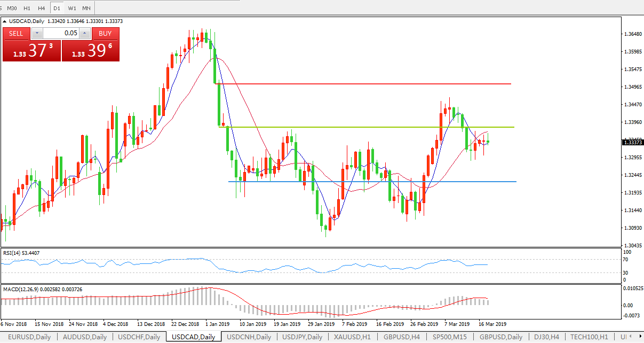Decrease lot volume with down arrow
This screenshot has width=644, height=343.
click(36, 33)
